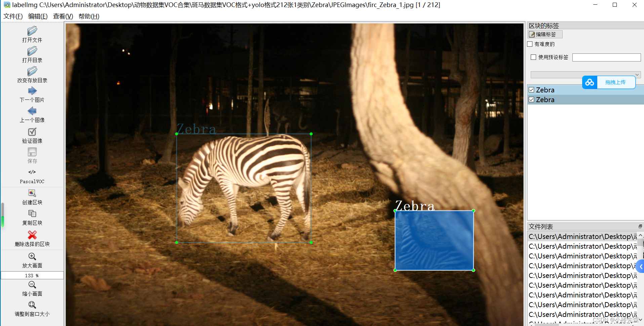Open the 查看(V) menu
Viewport: 644px width, 326px height.
click(63, 16)
